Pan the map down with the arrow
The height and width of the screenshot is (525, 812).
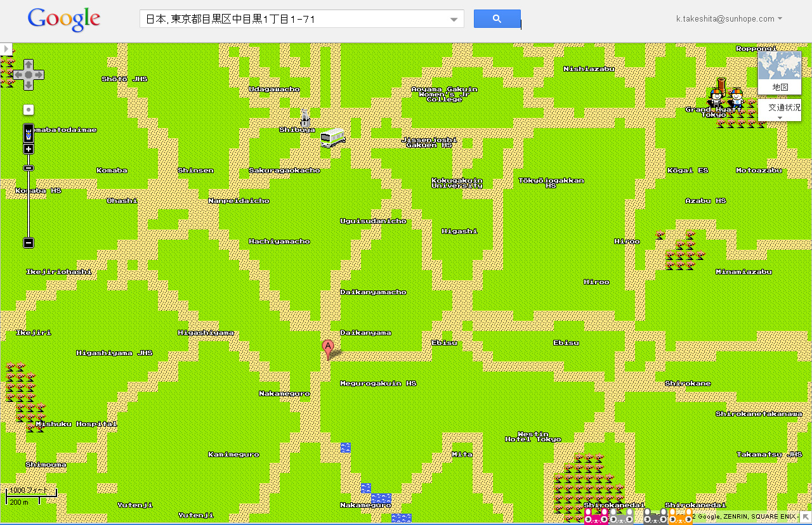[29, 86]
